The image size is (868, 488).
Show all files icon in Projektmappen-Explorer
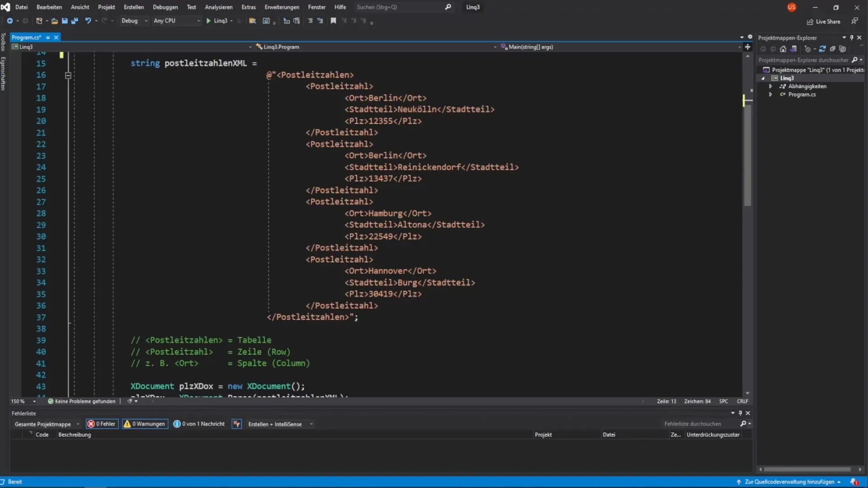coord(842,49)
